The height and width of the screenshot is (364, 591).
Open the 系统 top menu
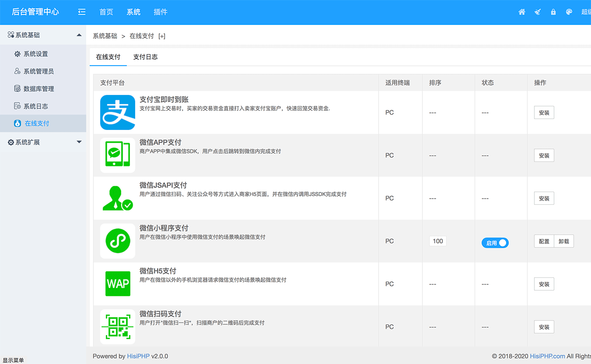coord(133,12)
